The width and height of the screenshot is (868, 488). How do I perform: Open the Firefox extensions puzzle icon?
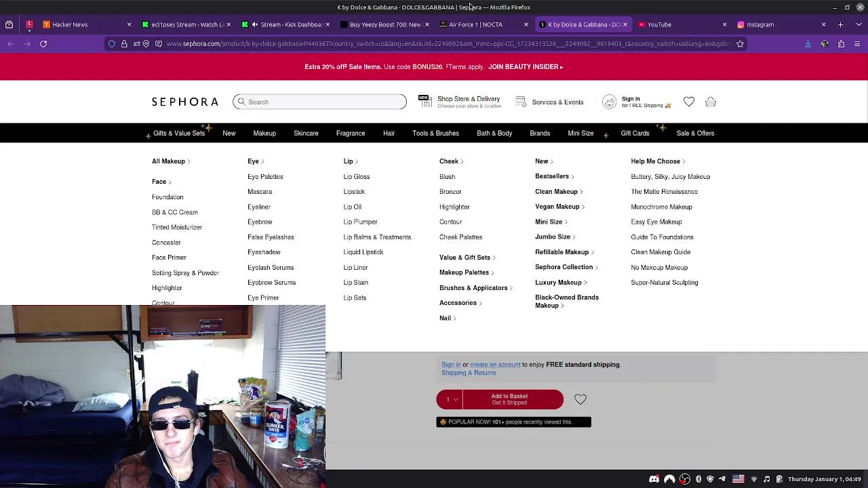point(841,44)
